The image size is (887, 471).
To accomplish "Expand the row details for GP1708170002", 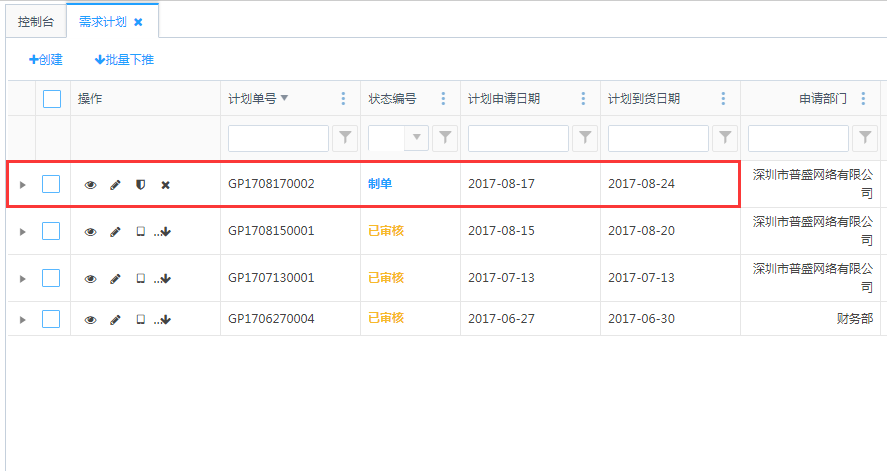I will [22, 185].
